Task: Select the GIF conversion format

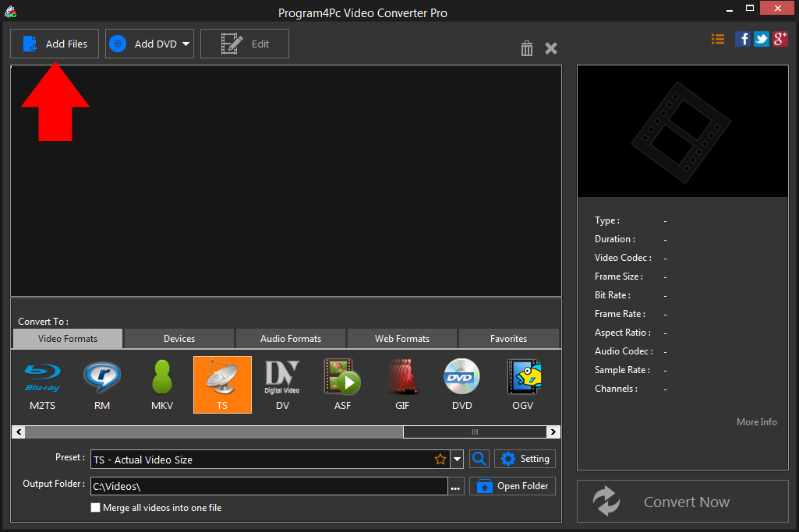Action: click(402, 384)
